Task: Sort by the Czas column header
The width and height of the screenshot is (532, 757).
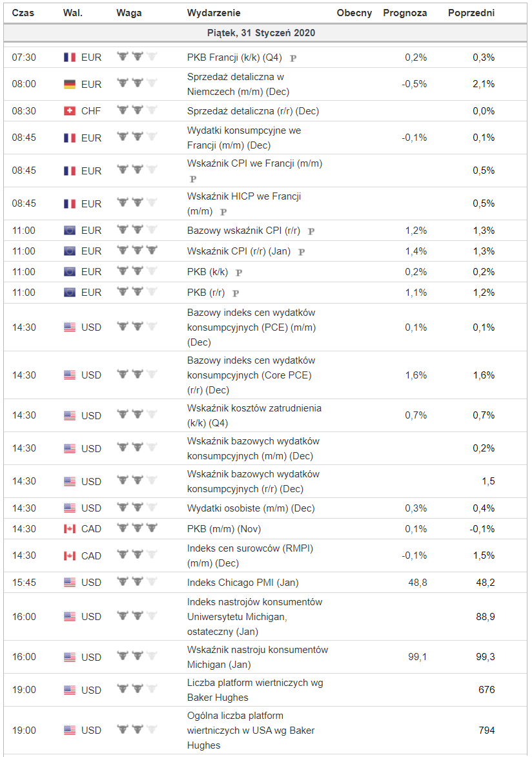Action: (23, 13)
